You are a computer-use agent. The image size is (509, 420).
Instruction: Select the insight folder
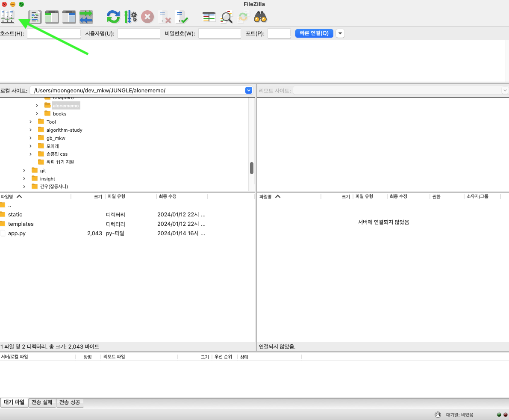[x=47, y=179]
